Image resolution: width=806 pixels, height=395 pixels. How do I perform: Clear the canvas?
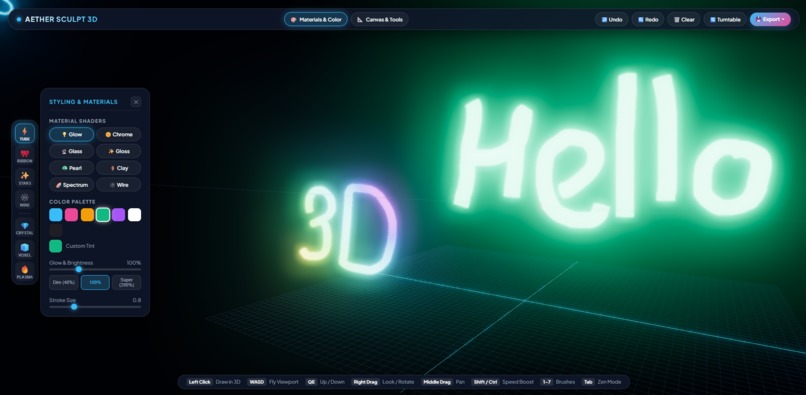click(684, 20)
